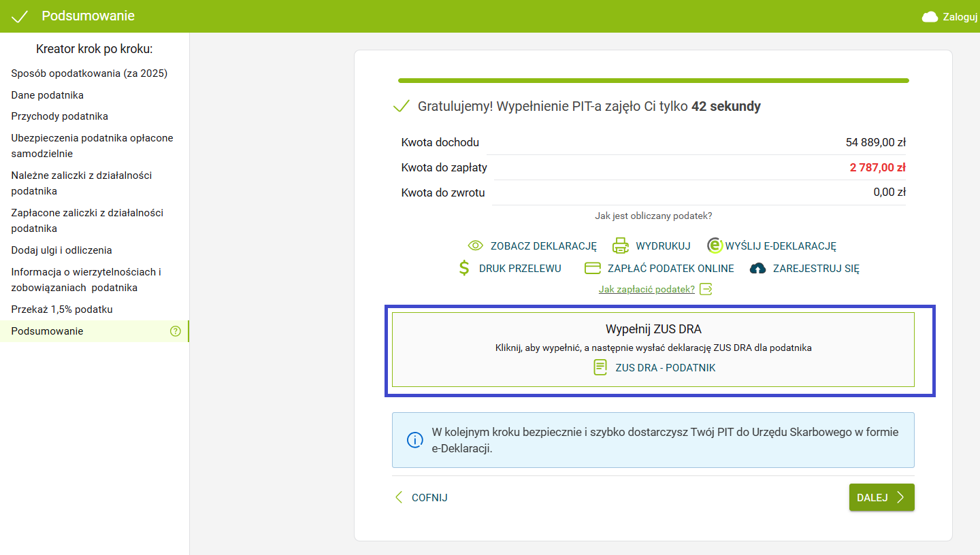This screenshot has width=980, height=555.
Task: Open the Dane podatnika step
Action: pos(48,95)
